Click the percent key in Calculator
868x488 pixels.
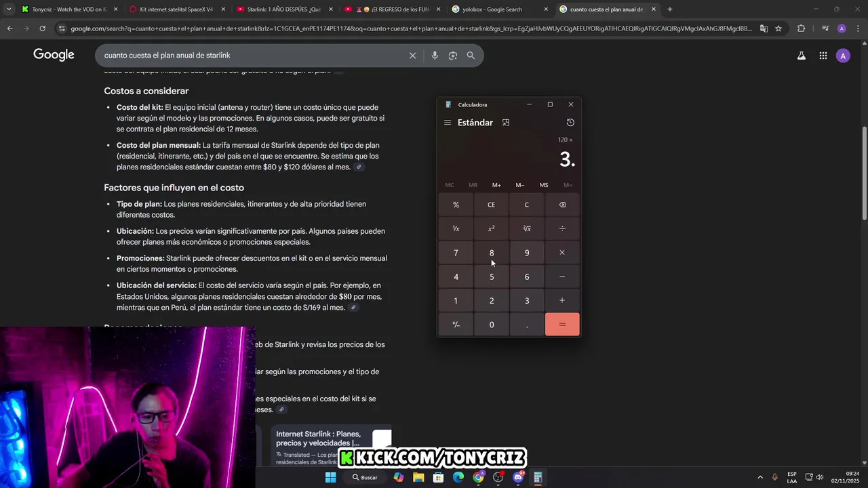click(x=456, y=205)
